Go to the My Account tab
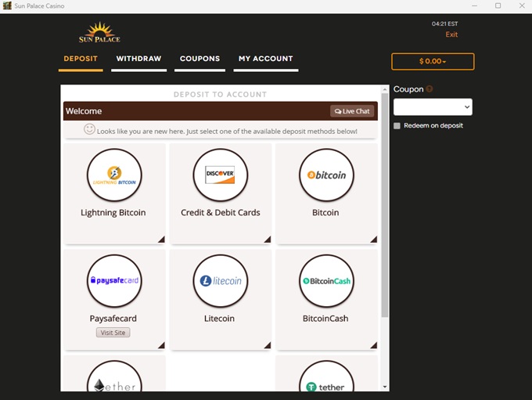The width and height of the screenshot is (532, 400). (265, 59)
